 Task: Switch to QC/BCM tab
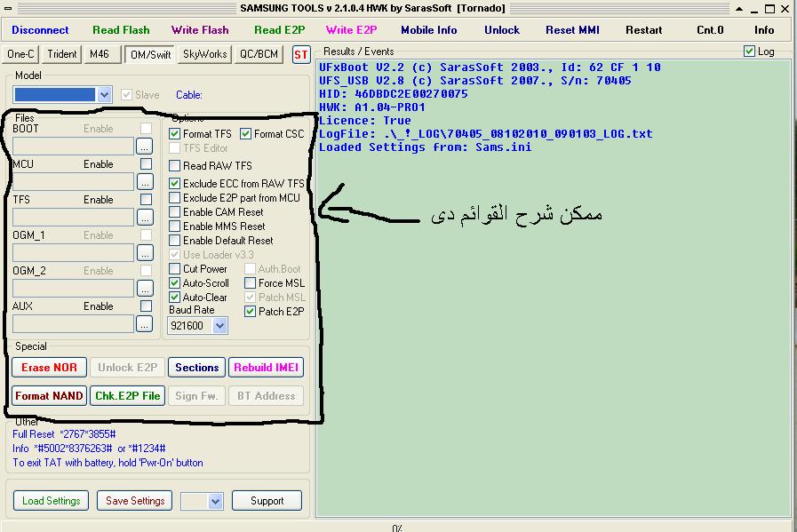(x=259, y=54)
